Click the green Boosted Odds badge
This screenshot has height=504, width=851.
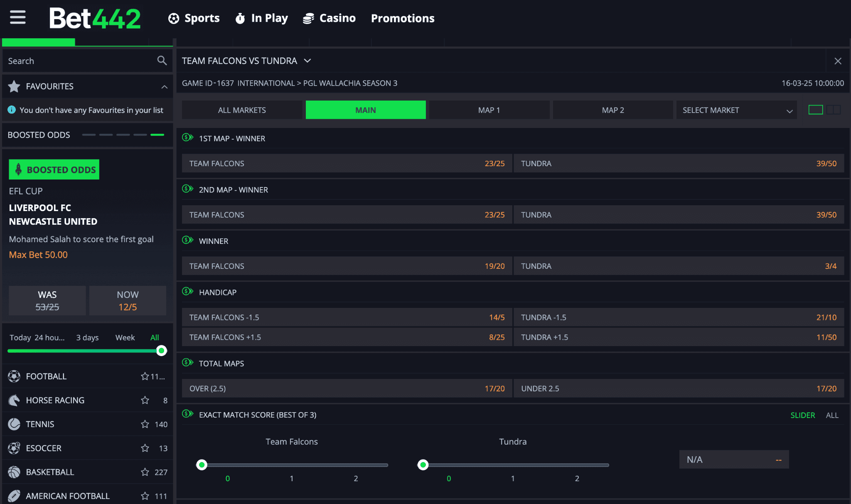[54, 170]
